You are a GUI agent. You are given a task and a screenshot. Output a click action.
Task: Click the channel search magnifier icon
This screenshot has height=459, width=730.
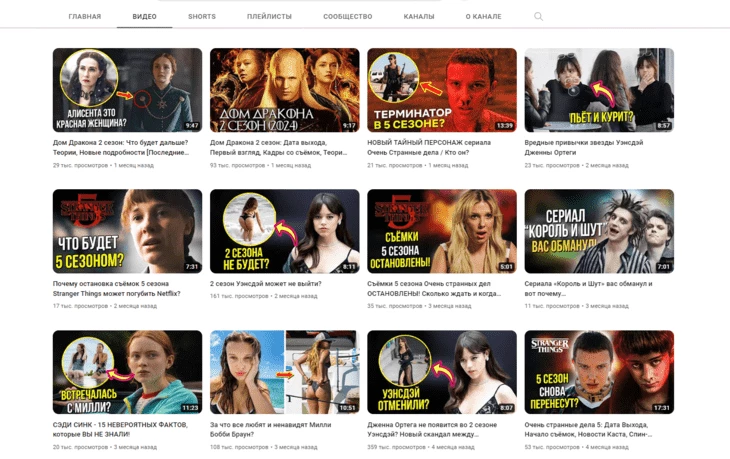pyautogui.click(x=538, y=16)
